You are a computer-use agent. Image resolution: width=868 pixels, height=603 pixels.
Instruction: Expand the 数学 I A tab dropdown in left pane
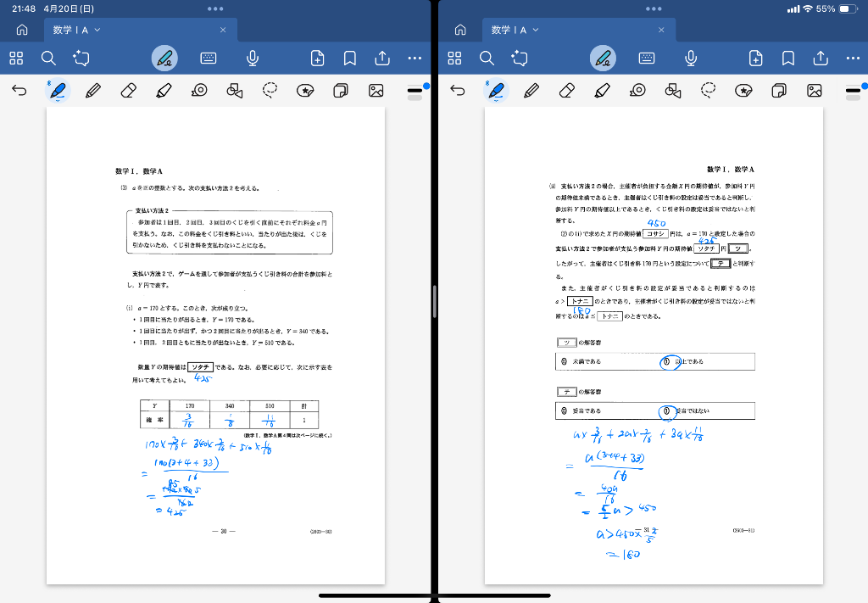[97, 30]
